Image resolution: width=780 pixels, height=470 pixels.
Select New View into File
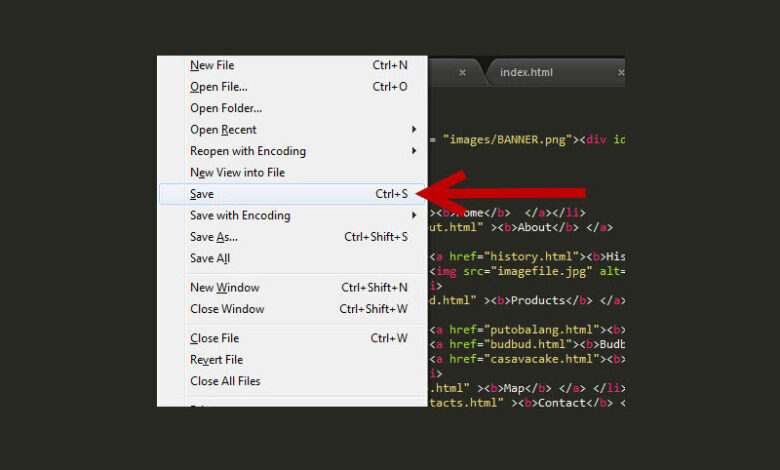[x=237, y=172]
